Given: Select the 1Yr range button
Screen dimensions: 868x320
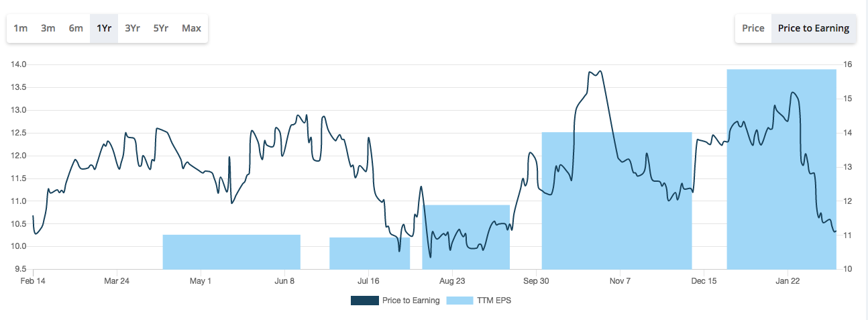Looking at the screenshot, I should [x=104, y=28].
